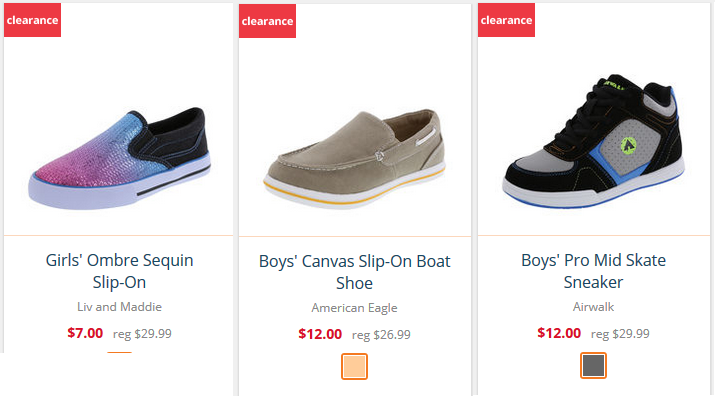Open the Girls' Ombre Sequin Slip-On product image

point(119,158)
